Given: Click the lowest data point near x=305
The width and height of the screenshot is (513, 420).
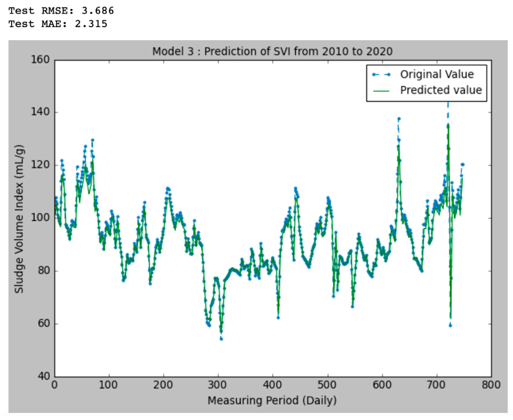Looking at the screenshot, I should tap(221, 339).
